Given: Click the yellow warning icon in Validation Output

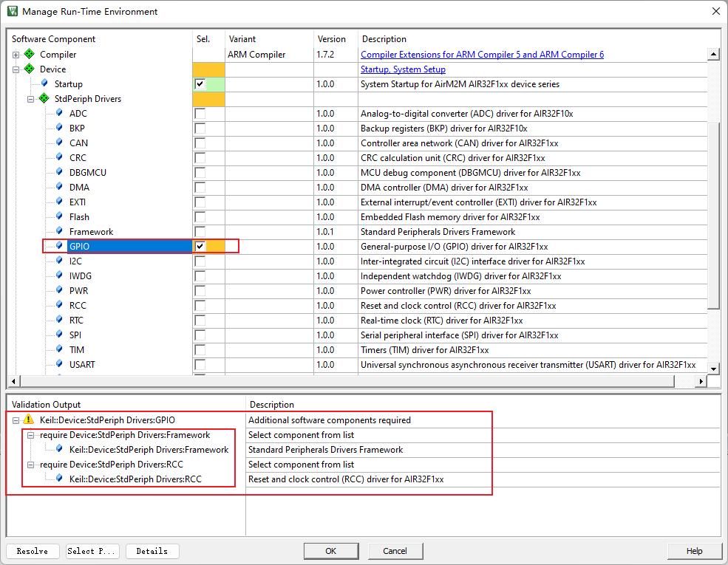Looking at the screenshot, I should point(29,420).
